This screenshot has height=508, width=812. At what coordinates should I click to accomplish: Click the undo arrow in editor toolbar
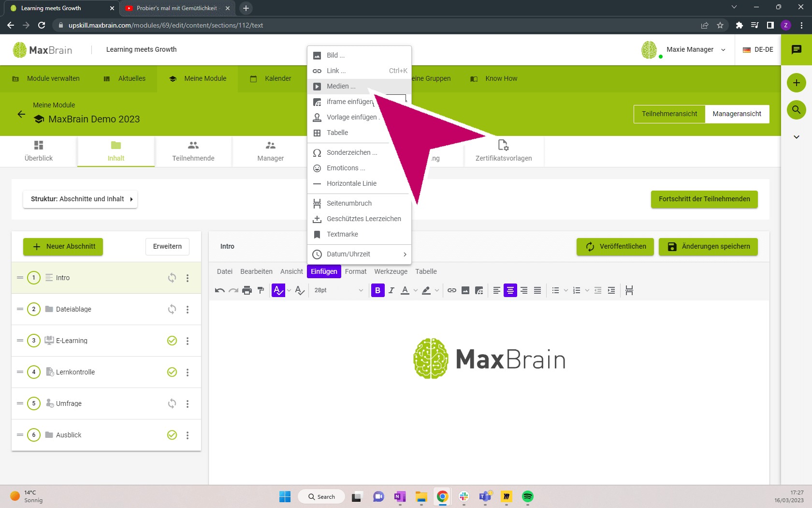pos(220,290)
